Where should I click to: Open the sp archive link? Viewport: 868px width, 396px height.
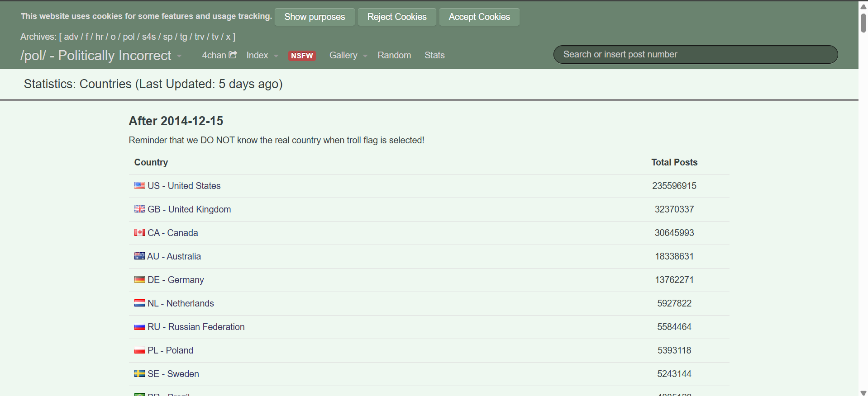168,37
